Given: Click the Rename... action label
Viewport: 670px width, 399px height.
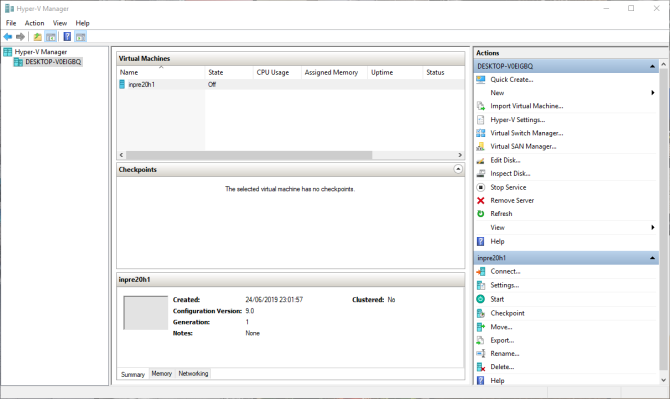Looking at the screenshot, I should [505, 354].
